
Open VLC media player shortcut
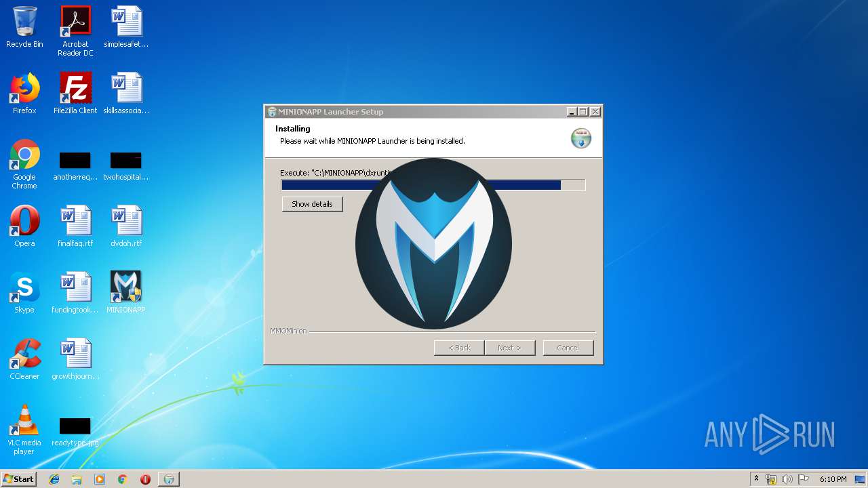tap(24, 430)
